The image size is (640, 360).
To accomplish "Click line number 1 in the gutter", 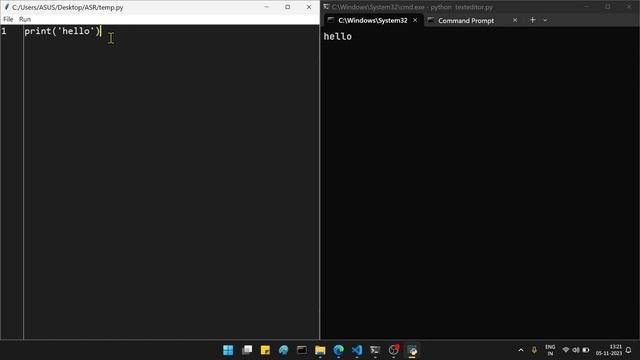I will (4, 31).
